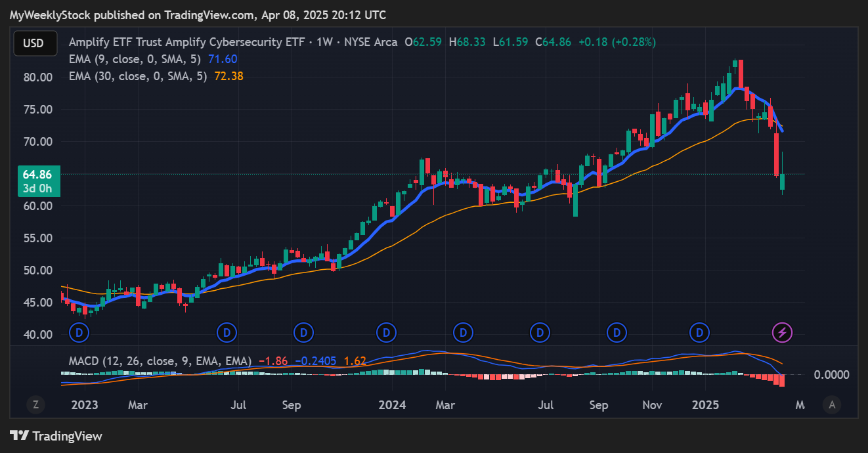Select the MACD indicator legend
Viewport: 868px width, 453px height.
coord(160,361)
